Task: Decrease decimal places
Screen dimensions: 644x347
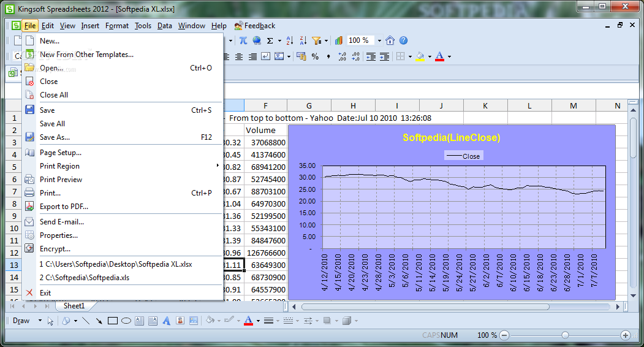Action: (x=355, y=57)
